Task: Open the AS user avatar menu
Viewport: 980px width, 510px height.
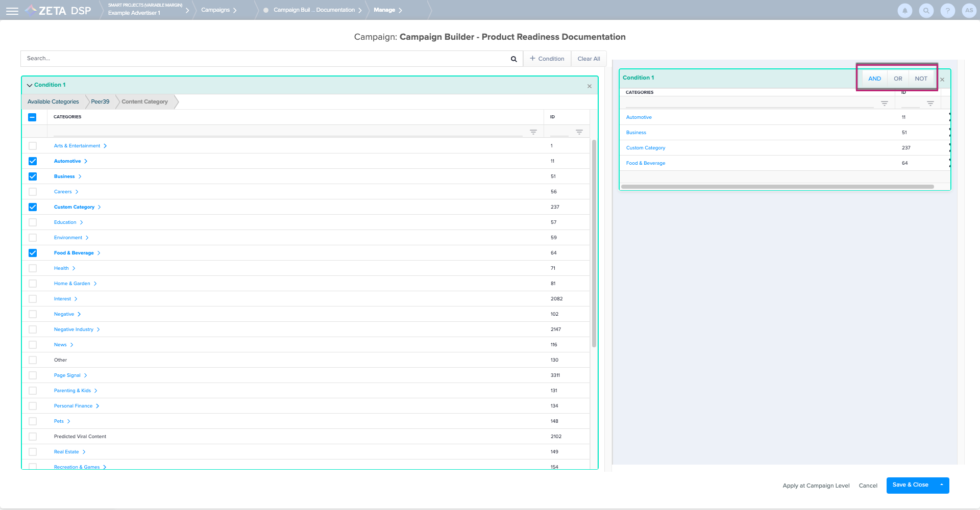Action: [x=969, y=10]
